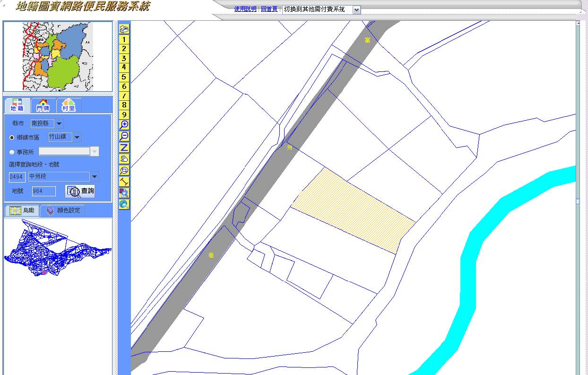Click the printer icon atop the toolbar

tap(124, 29)
